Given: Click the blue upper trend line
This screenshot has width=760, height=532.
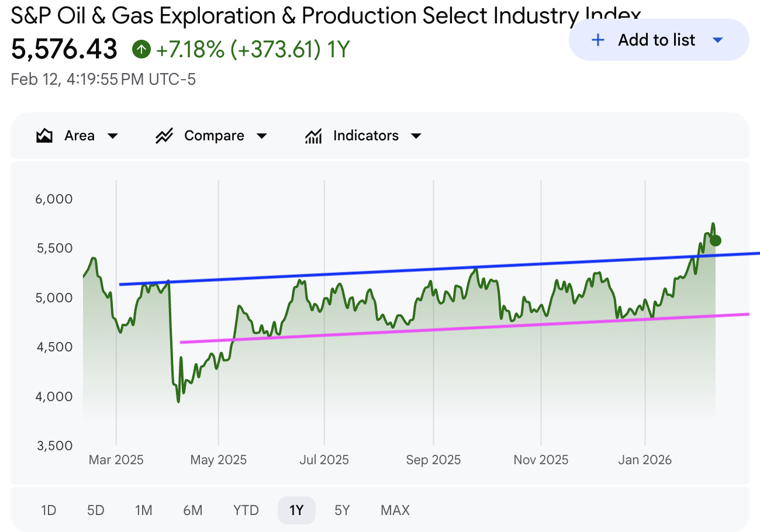Looking at the screenshot, I should [x=409, y=271].
